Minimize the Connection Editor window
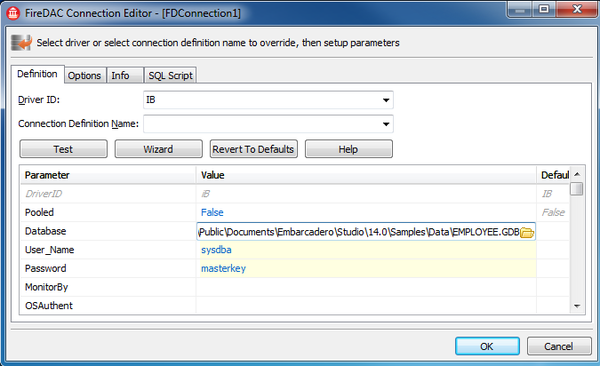 520,9
